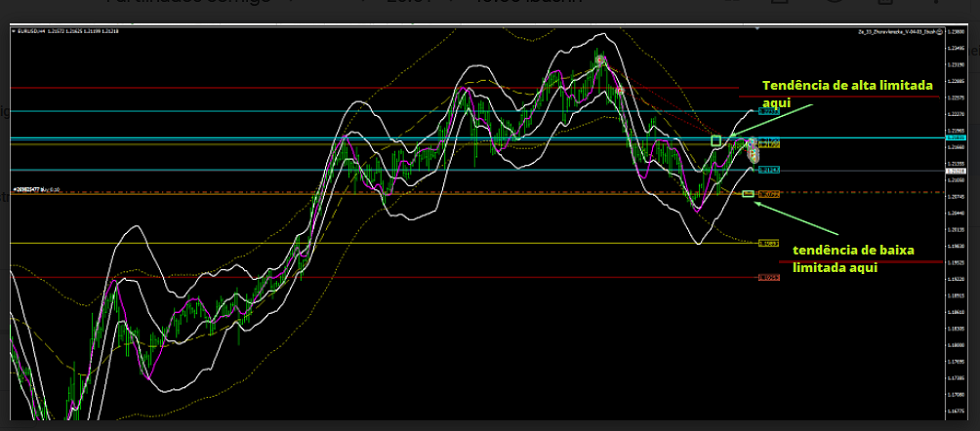This screenshot has width=980, height=431.
Task: Select the hollow green square marker on cyan line
Action: pyautogui.click(x=716, y=141)
